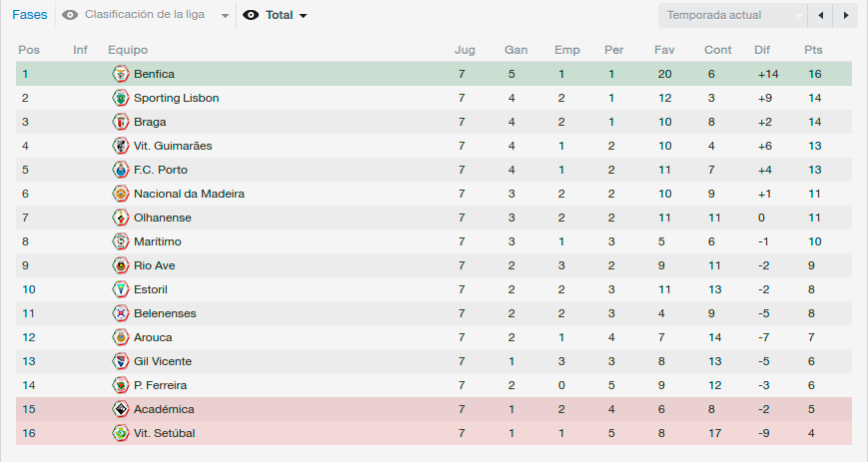Click the Estoril crest icon
This screenshot has height=462, width=868.
pos(120,289)
